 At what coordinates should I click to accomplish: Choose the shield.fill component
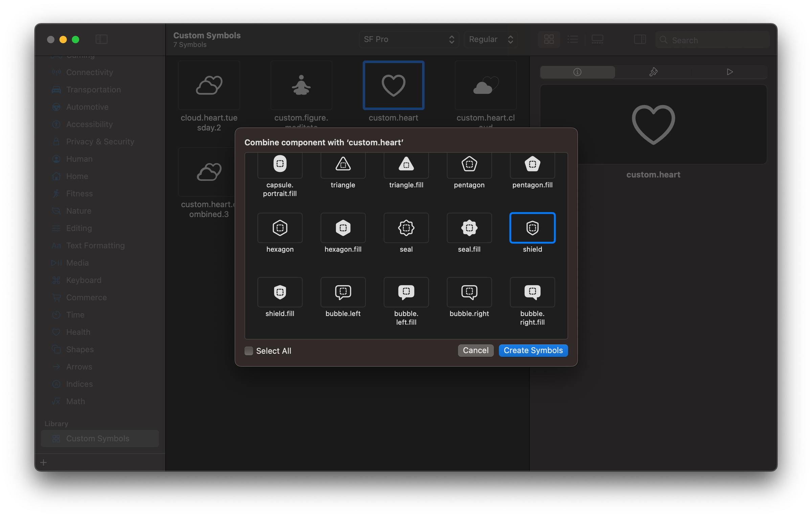tap(280, 292)
